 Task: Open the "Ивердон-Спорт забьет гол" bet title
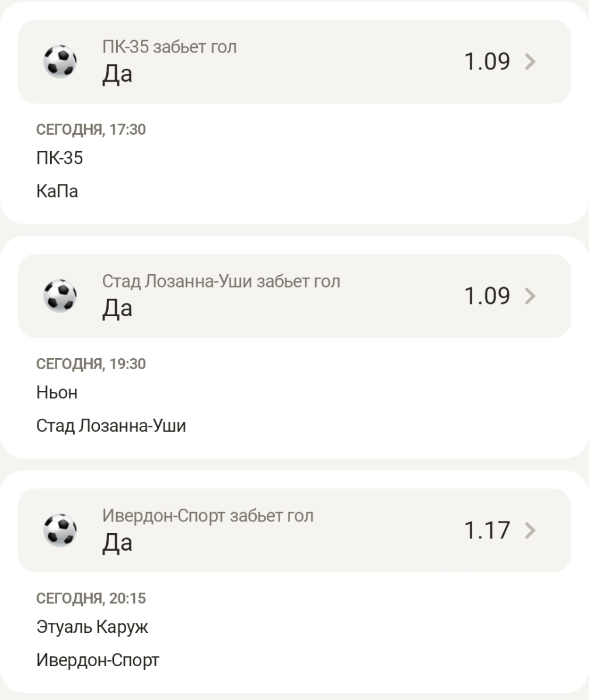click(x=208, y=516)
